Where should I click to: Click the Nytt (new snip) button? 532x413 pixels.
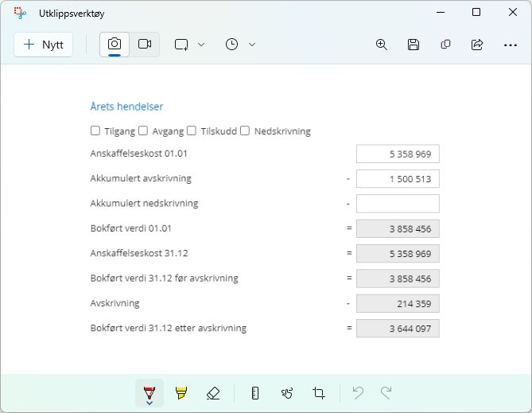pyautogui.click(x=43, y=45)
